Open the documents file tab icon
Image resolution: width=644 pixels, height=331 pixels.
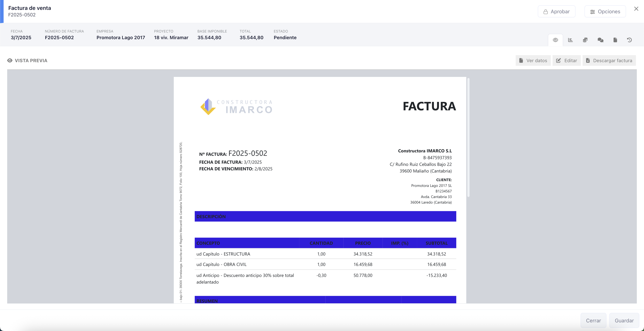click(615, 40)
